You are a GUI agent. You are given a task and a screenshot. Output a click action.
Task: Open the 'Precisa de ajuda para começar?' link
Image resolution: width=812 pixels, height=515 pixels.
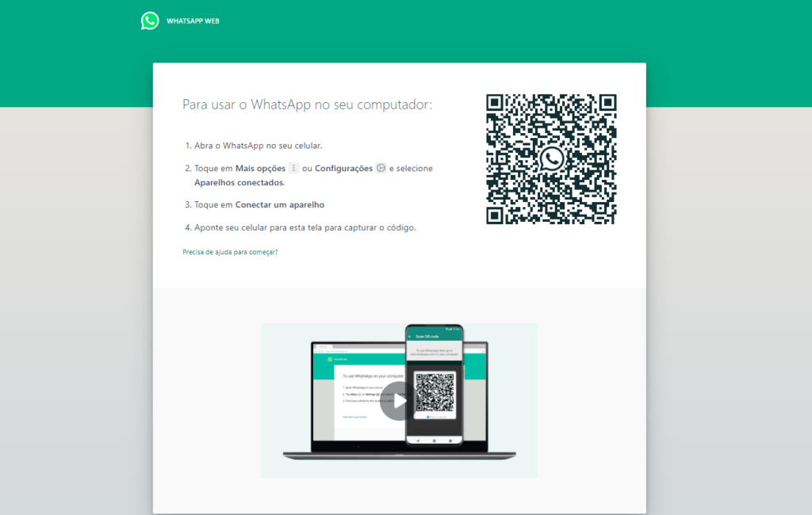(x=230, y=252)
